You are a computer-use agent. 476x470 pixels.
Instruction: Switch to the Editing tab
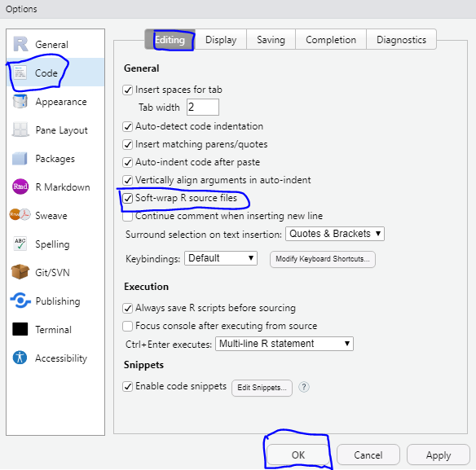click(170, 40)
